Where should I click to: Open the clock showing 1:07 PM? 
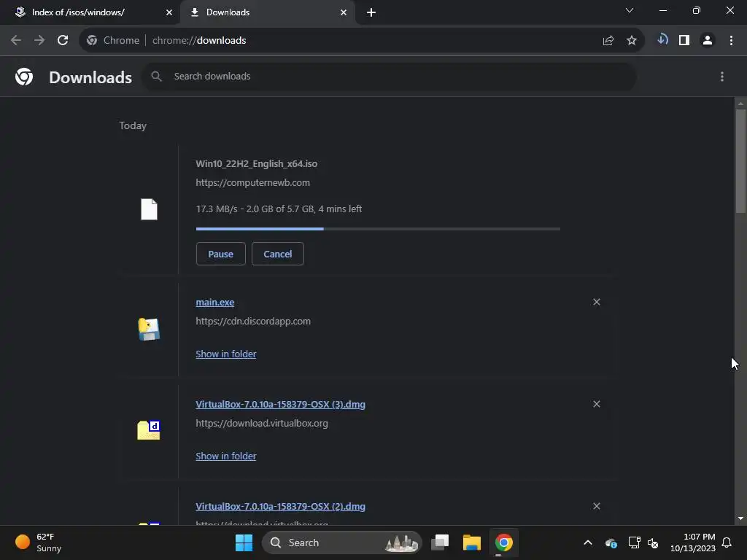[693, 542]
